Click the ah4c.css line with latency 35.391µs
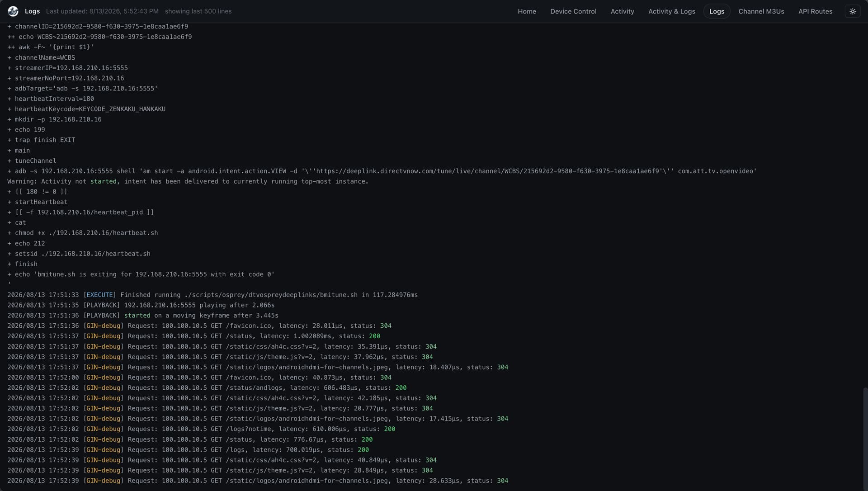 [222, 347]
